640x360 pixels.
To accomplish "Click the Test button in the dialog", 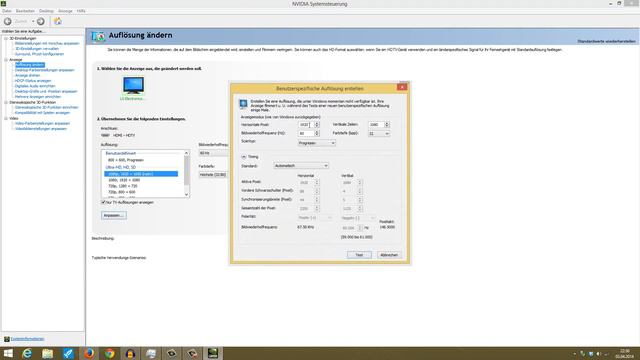I will point(359,255).
